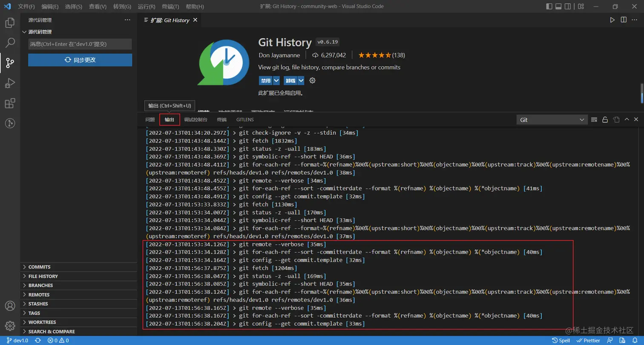644x345 pixels.
Task: Click the star rating (138) link
Action: tap(381, 55)
